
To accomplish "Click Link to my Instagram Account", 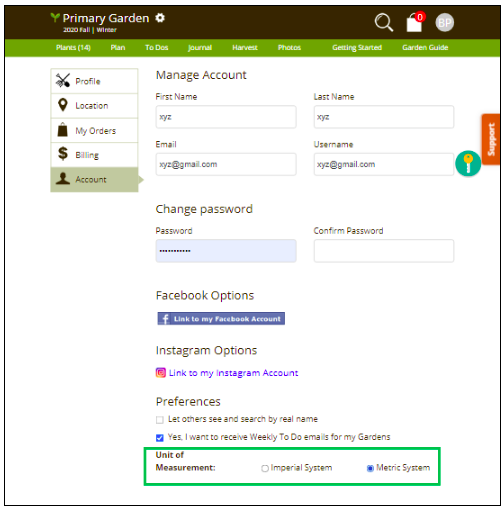I will (x=233, y=373).
